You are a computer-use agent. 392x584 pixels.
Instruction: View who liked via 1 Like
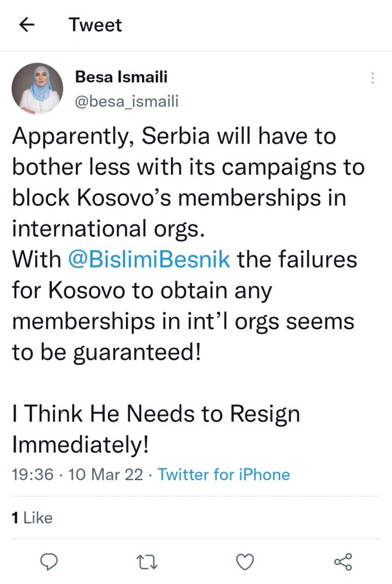[x=32, y=517]
